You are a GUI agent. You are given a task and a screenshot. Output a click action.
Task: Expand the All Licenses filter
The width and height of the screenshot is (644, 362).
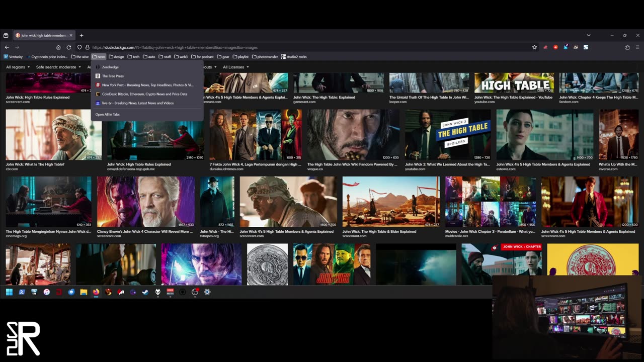click(235, 67)
